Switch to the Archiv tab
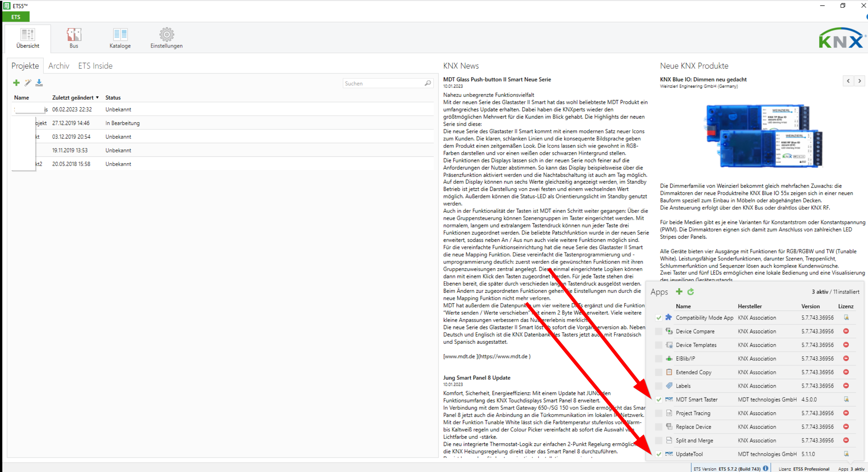Screen dimensions: 868x472 pos(59,66)
